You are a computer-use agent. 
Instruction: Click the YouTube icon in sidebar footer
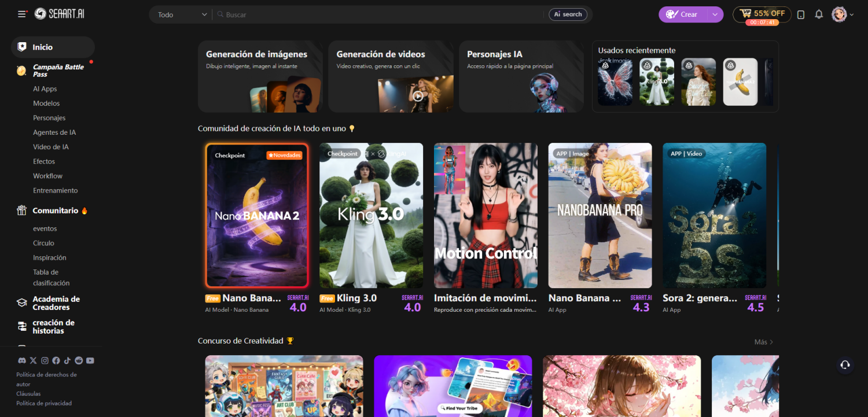[90, 360]
